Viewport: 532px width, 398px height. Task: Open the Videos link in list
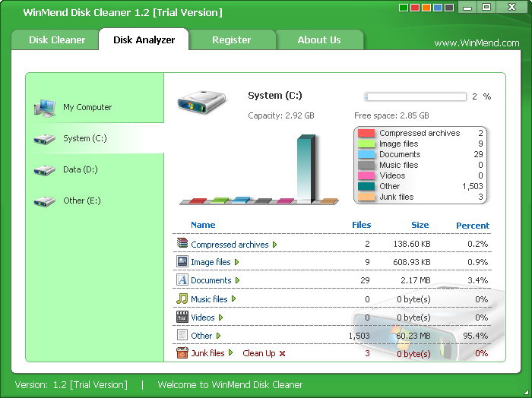(x=203, y=317)
